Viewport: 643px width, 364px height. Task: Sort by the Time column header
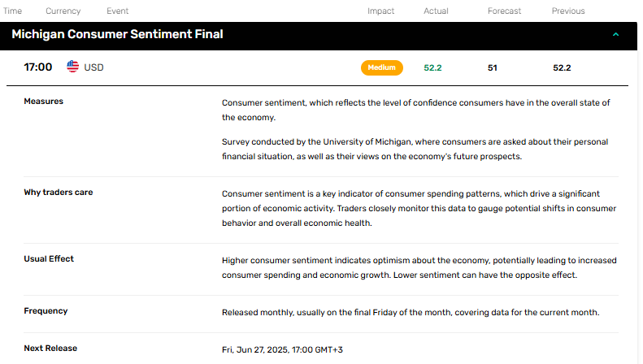pos(12,11)
